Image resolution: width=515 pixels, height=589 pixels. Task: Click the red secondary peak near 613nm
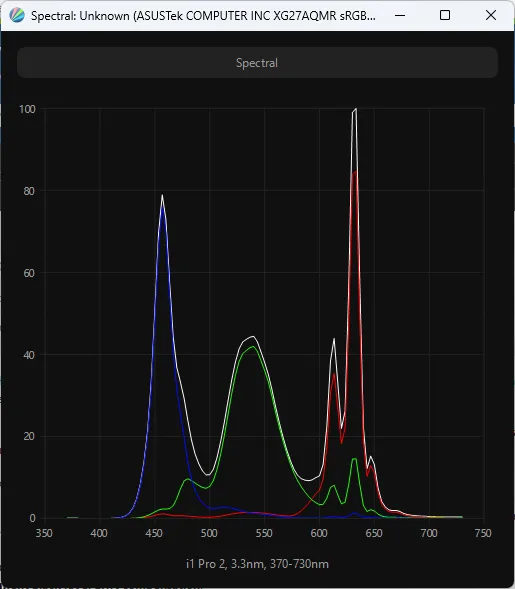point(334,374)
